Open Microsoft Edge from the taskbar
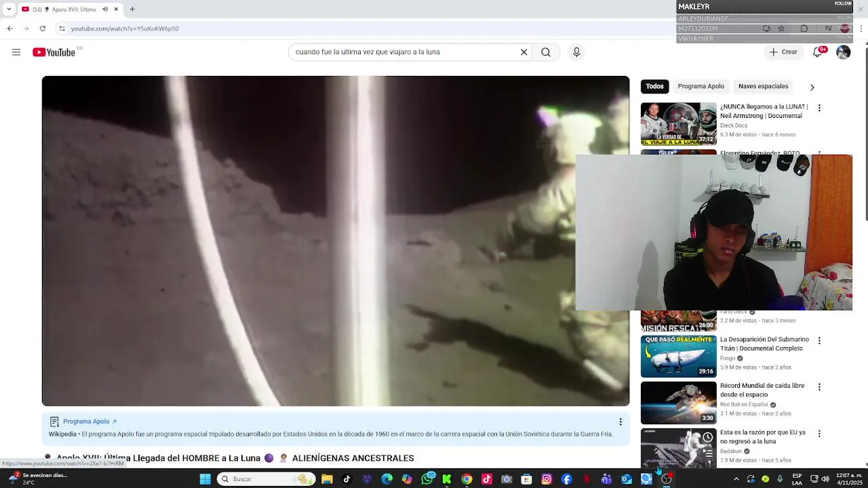Viewport: 868px width, 488px height. pyautogui.click(x=387, y=479)
